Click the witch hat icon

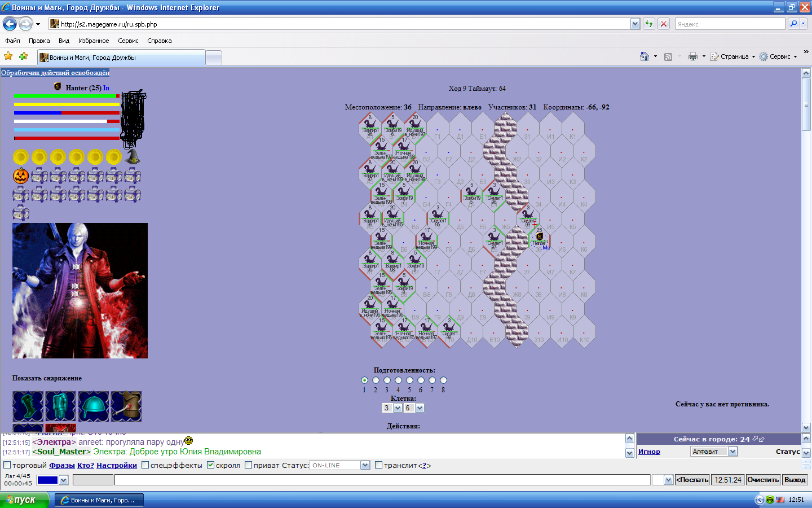pyautogui.click(x=133, y=157)
